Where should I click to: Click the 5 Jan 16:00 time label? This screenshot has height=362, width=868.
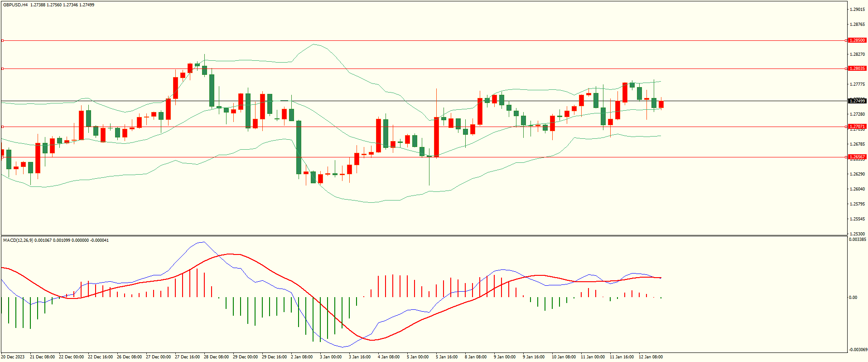click(x=447, y=357)
